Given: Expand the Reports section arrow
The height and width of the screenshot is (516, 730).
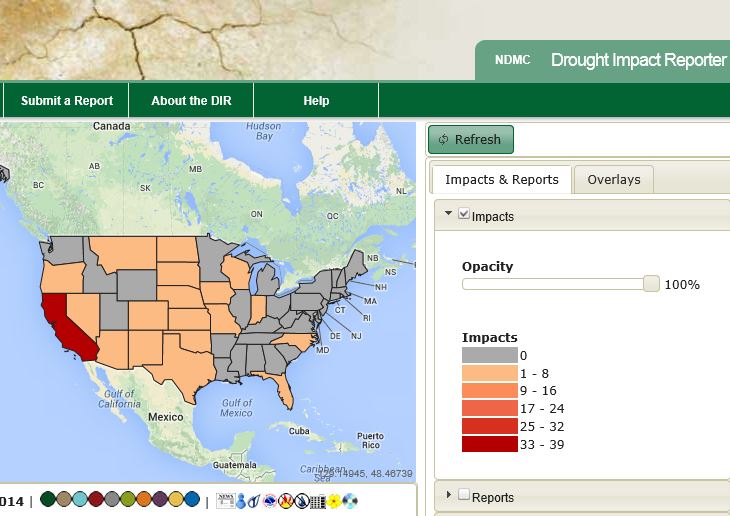Looking at the screenshot, I should click(x=449, y=496).
